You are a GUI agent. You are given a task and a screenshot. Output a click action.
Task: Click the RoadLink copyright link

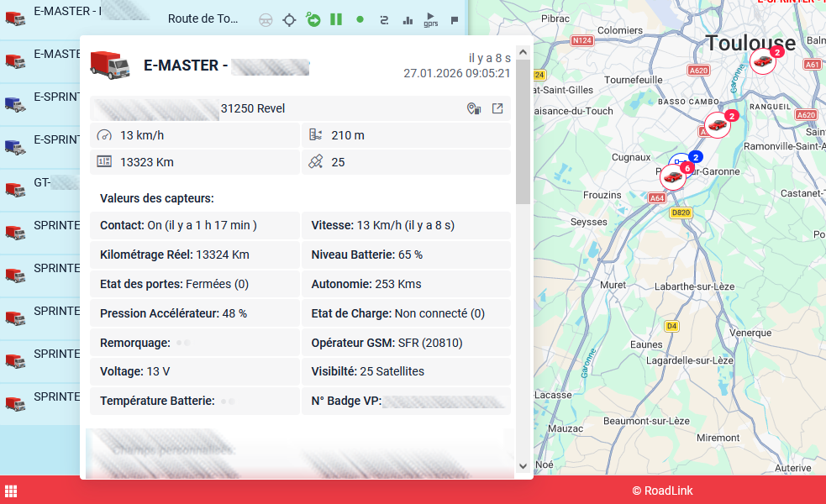662,491
